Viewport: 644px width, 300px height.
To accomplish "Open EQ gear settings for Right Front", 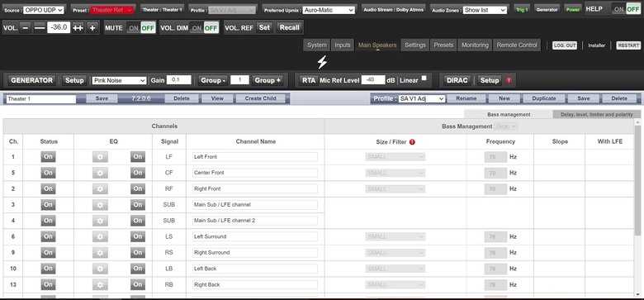I will (x=100, y=188).
